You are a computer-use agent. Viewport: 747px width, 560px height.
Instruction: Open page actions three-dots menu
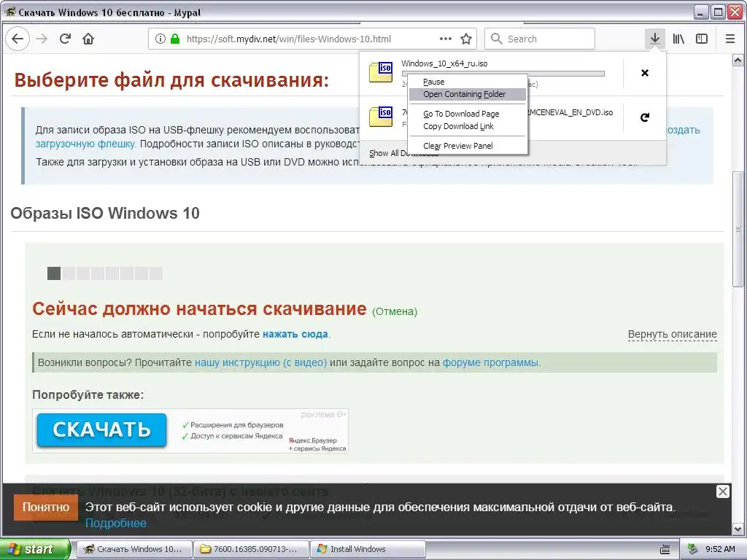446,39
